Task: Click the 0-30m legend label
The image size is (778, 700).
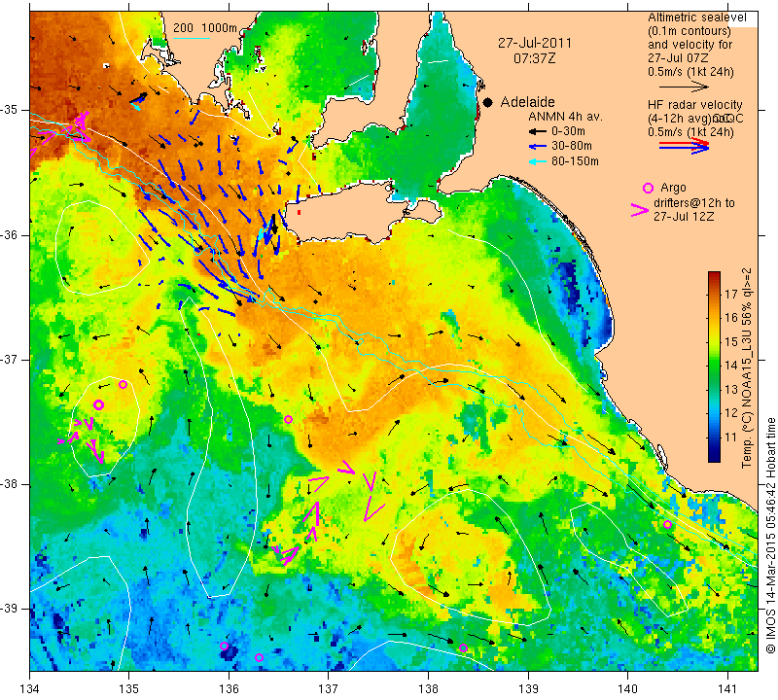Action: 568,131
